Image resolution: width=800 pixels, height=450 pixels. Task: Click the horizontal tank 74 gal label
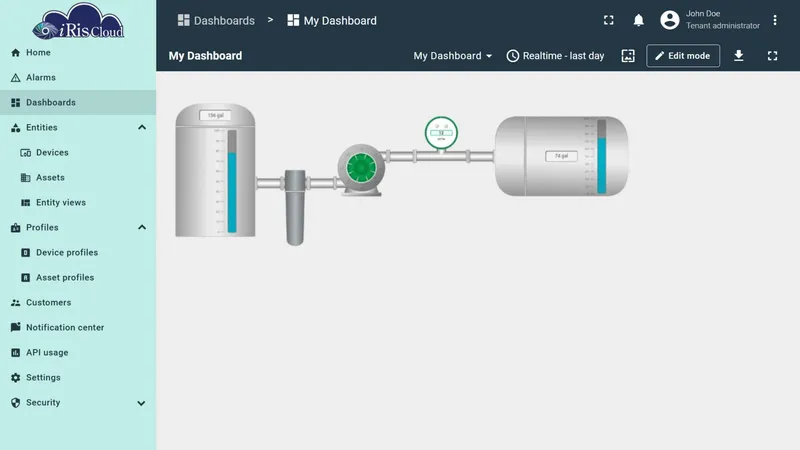pos(561,156)
